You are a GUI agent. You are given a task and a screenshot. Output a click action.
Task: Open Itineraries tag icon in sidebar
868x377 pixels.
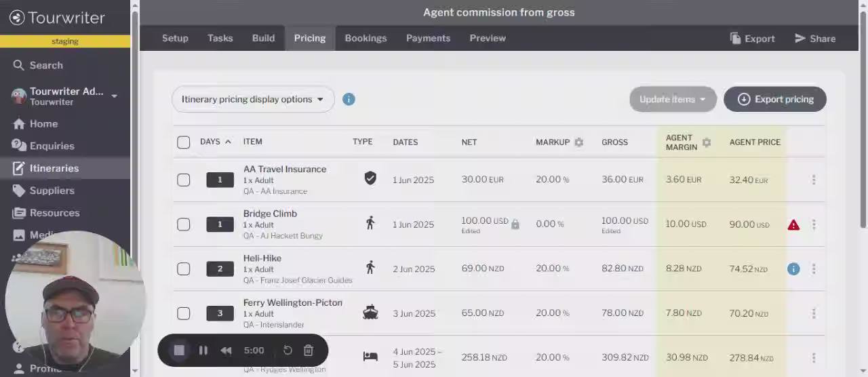[x=18, y=168]
